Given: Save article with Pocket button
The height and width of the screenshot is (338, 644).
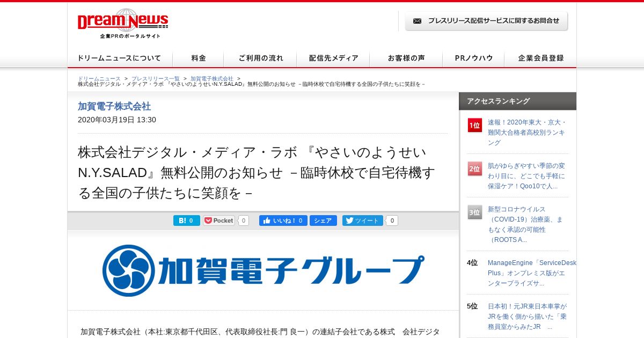Looking at the screenshot, I should [219, 221].
